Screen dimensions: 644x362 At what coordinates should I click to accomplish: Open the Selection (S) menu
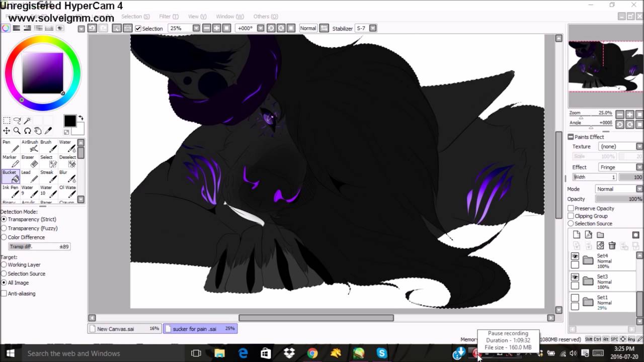pos(135,17)
